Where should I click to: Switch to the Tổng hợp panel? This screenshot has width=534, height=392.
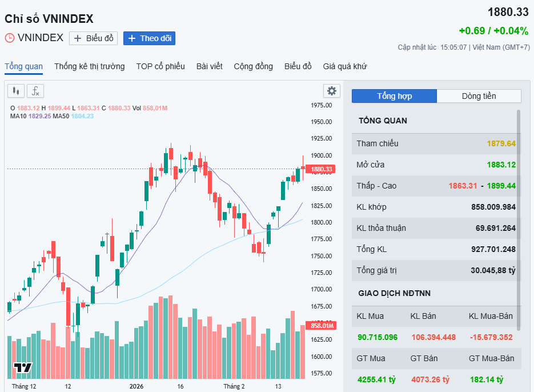click(394, 96)
